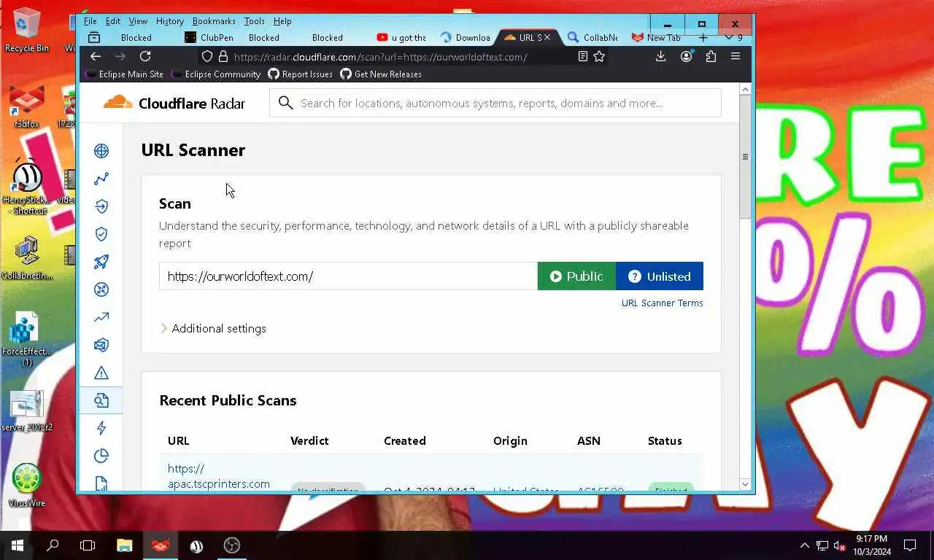The image size is (934, 560).
Task: Open the rocket icon in Radar sidebar
Action: pyautogui.click(x=101, y=262)
